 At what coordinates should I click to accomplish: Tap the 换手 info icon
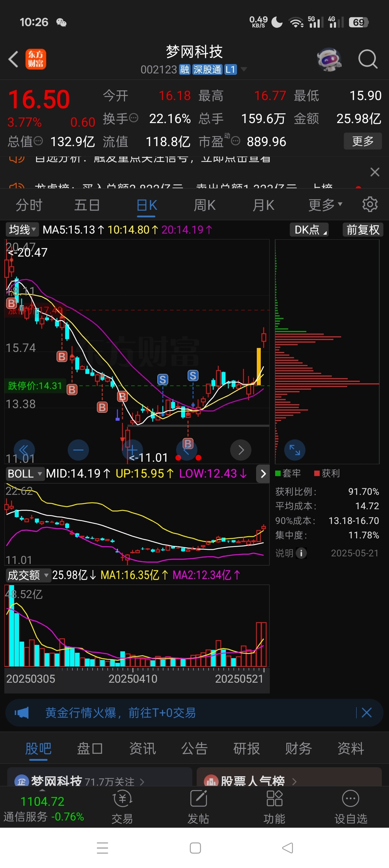point(134,118)
